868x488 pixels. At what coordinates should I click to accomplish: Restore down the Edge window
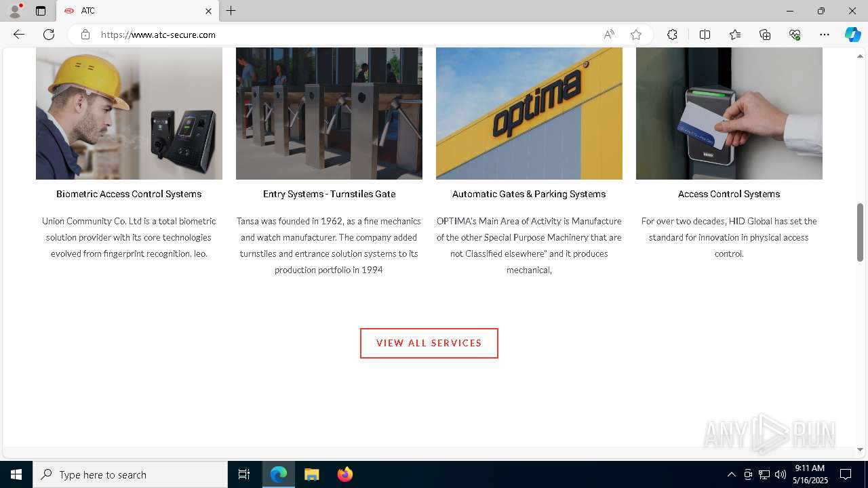click(x=821, y=11)
